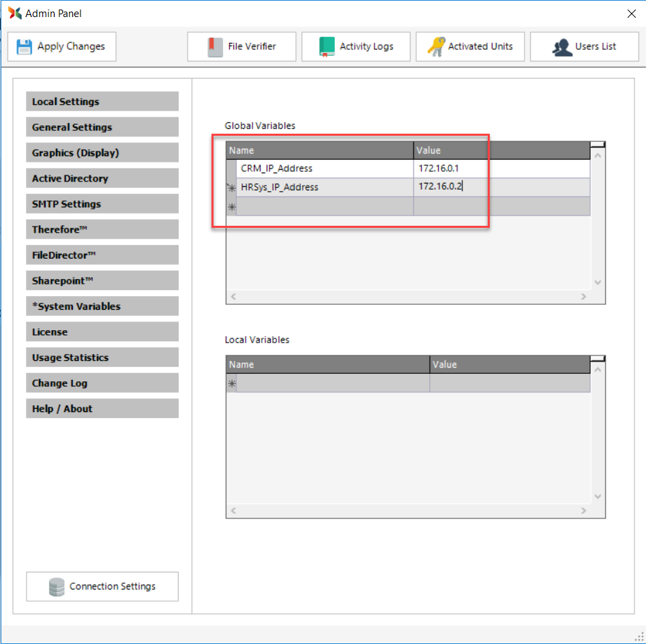The width and height of the screenshot is (646, 644).
Task: Click the Apply Changes floppy disk icon
Action: coord(25,46)
